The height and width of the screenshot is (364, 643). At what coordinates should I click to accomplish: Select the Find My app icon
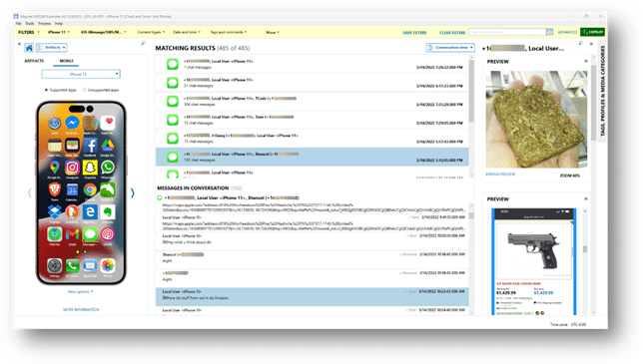[x=55, y=234]
